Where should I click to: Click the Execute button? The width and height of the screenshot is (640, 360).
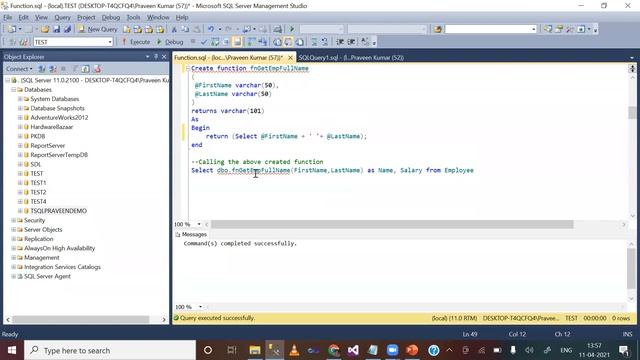coord(136,42)
